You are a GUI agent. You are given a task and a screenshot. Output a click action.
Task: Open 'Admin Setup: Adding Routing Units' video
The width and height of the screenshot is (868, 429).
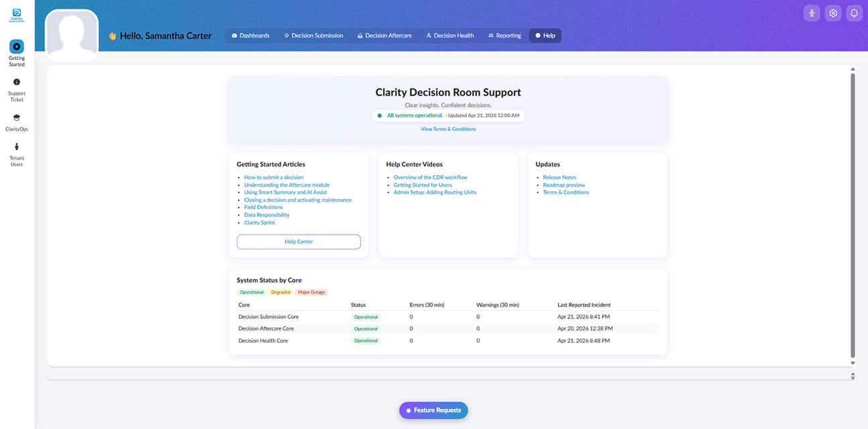[x=435, y=192]
